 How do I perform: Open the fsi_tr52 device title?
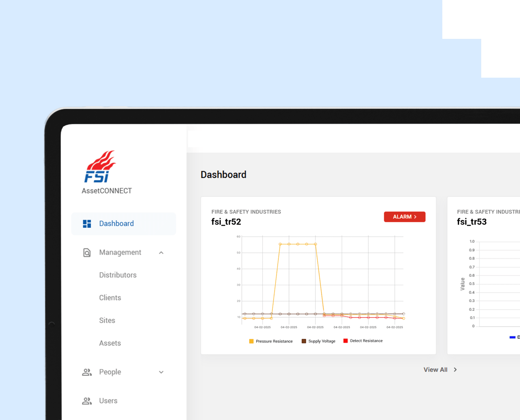(226, 222)
